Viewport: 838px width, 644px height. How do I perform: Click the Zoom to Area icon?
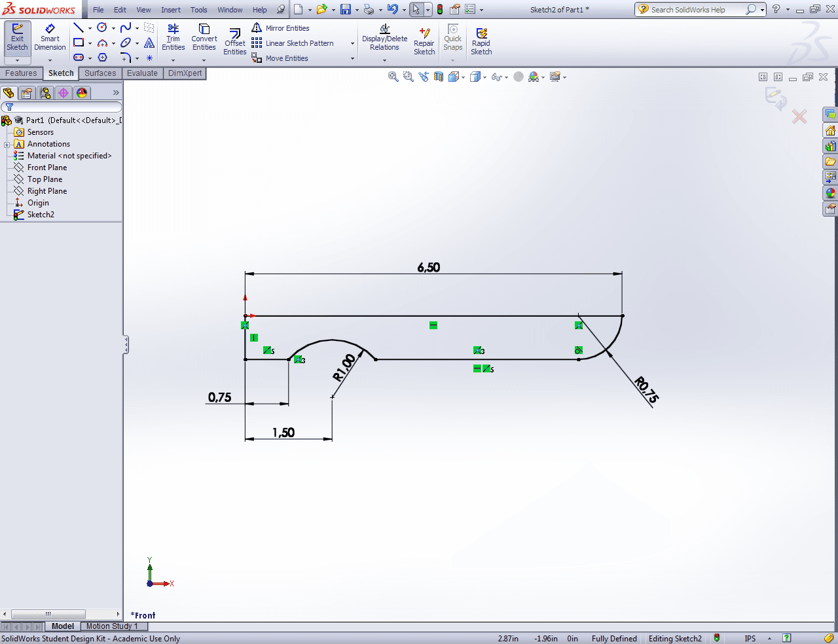click(408, 77)
